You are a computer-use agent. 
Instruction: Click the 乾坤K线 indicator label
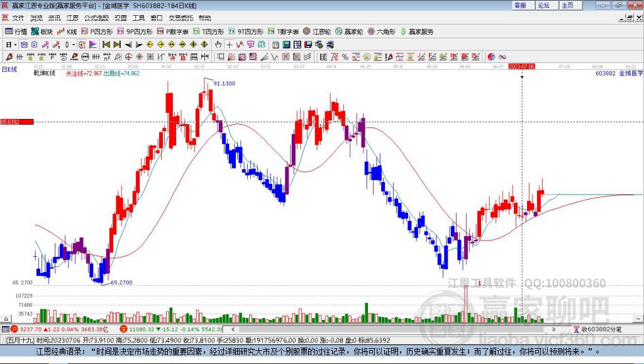pos(45,73)
